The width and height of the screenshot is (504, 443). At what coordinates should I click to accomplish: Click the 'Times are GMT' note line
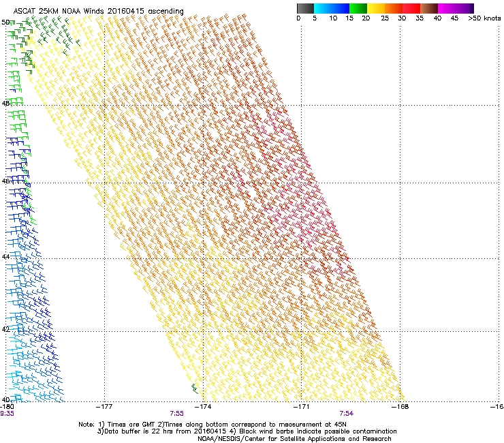click(x=212, y=425)
